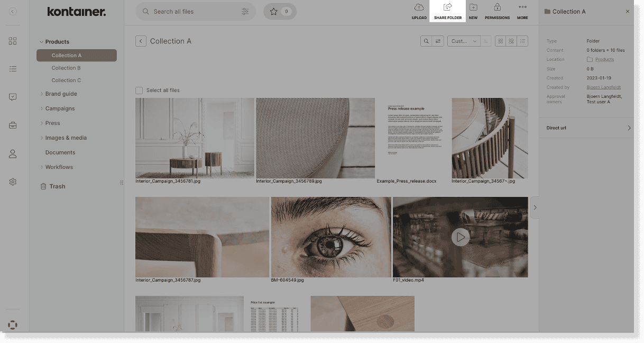Click the UPLOAD icon in the toolbar
The width and height of the screenshot is (644, 343).
click(x=419, y=11)
